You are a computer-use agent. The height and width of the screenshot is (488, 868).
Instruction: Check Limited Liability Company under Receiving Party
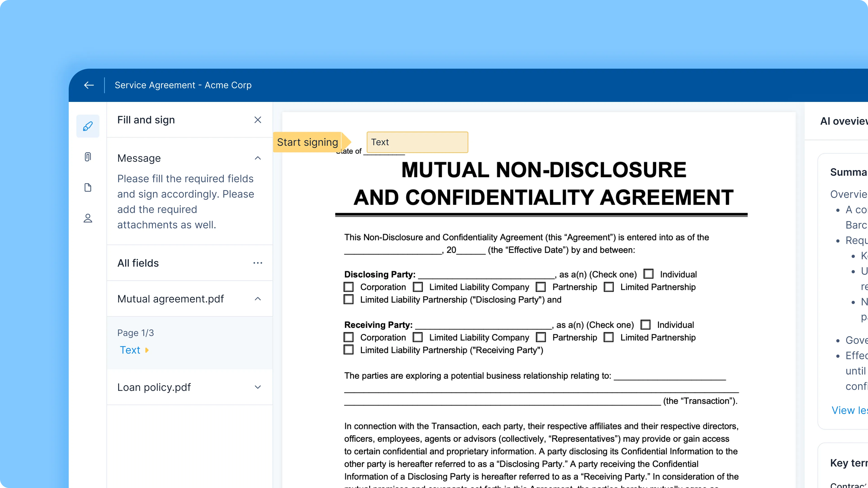[x=418, y=337]
